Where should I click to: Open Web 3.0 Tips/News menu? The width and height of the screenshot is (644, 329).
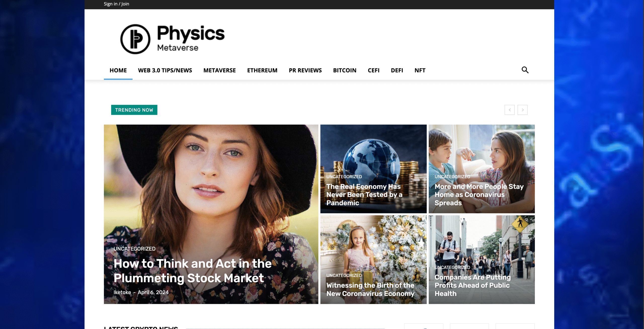165,70
